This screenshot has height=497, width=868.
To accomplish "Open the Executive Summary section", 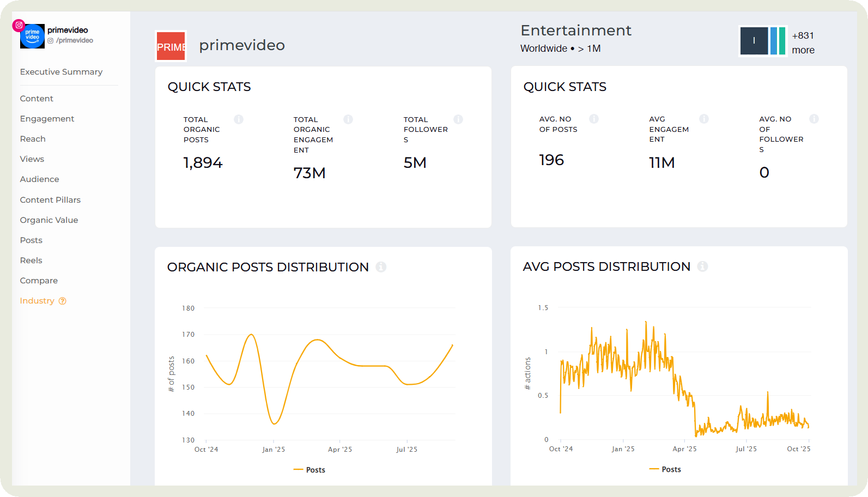I will pyautogui.click(x=61, y=72).
